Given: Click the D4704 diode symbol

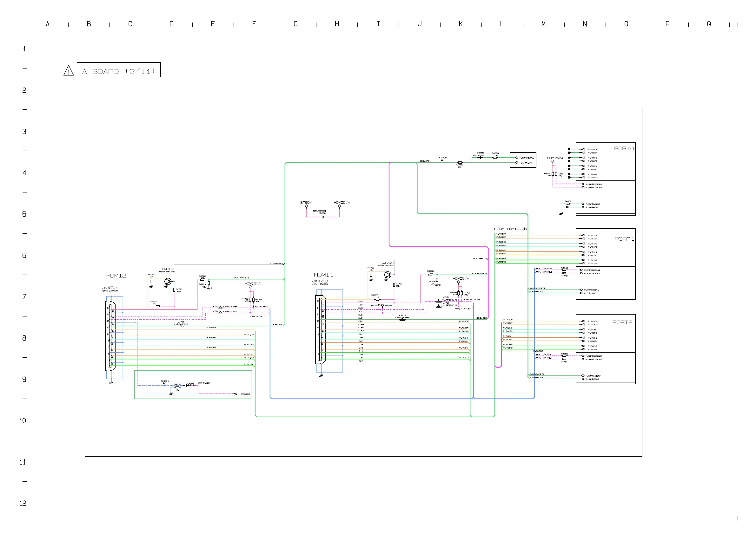Looking at the screenshot, I should 323,217.
